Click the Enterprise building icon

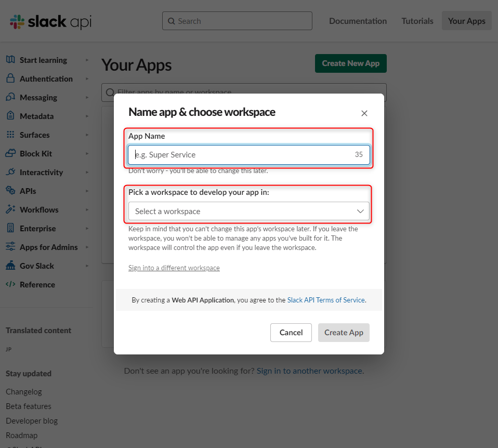coord(10,228)
